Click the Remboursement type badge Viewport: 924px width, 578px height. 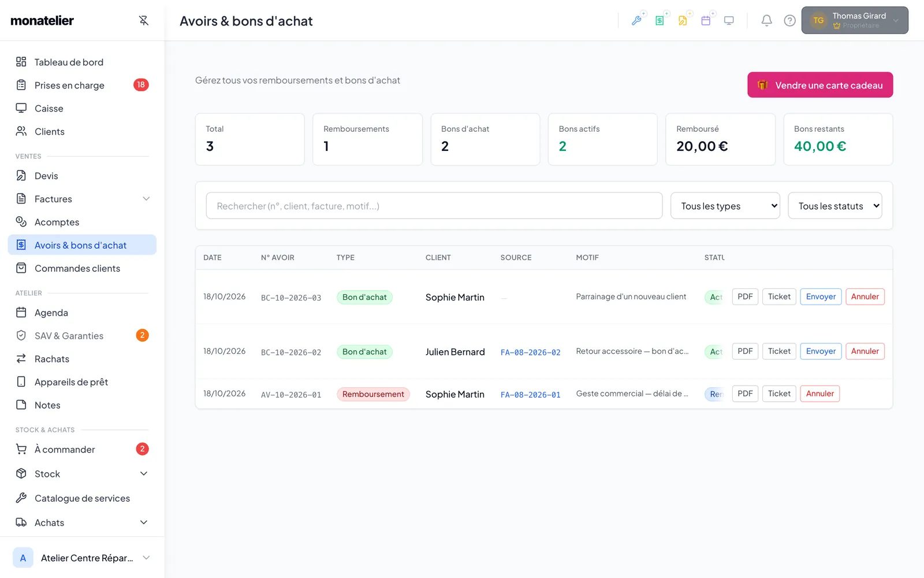[x=373, y=394]
